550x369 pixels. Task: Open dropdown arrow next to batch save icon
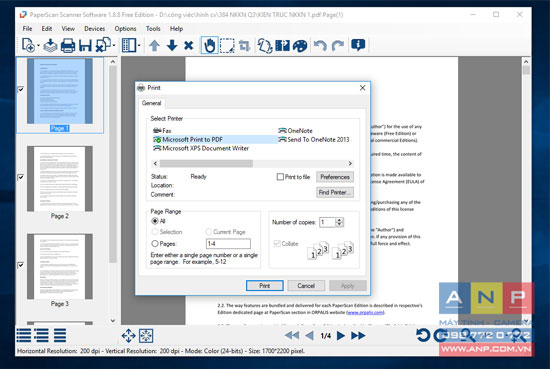114,46
